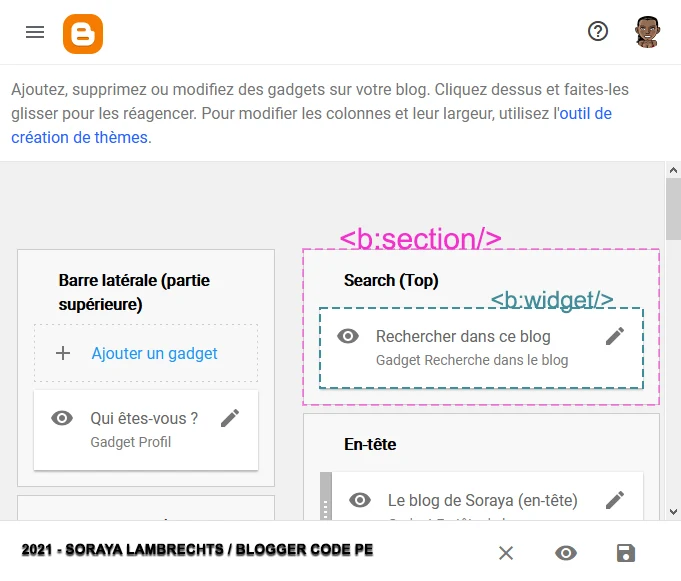Open the outil de création de thèmes link
Screen dimensions: 681x581
coord(585,114)
